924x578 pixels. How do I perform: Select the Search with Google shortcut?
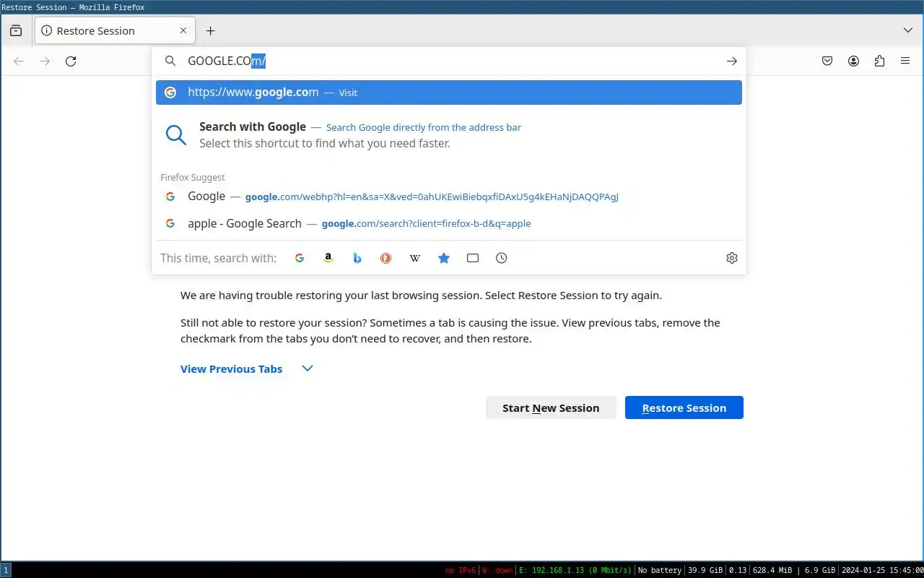[x=449, y=134]
